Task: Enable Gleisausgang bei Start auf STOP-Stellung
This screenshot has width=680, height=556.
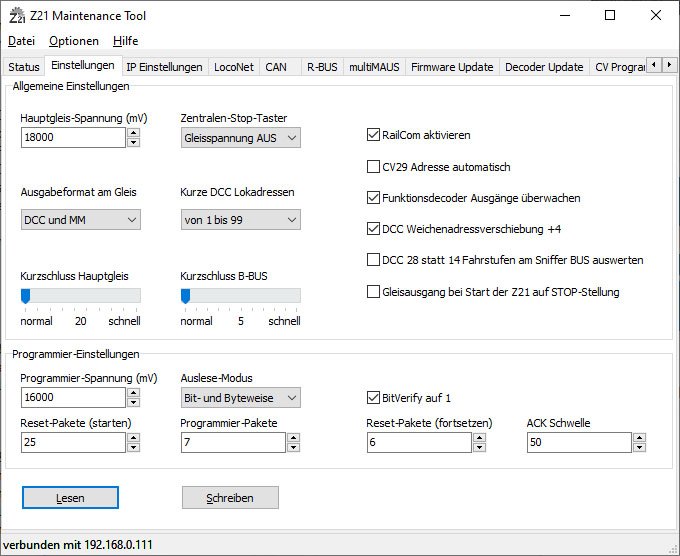Action: tap(373, 291)
